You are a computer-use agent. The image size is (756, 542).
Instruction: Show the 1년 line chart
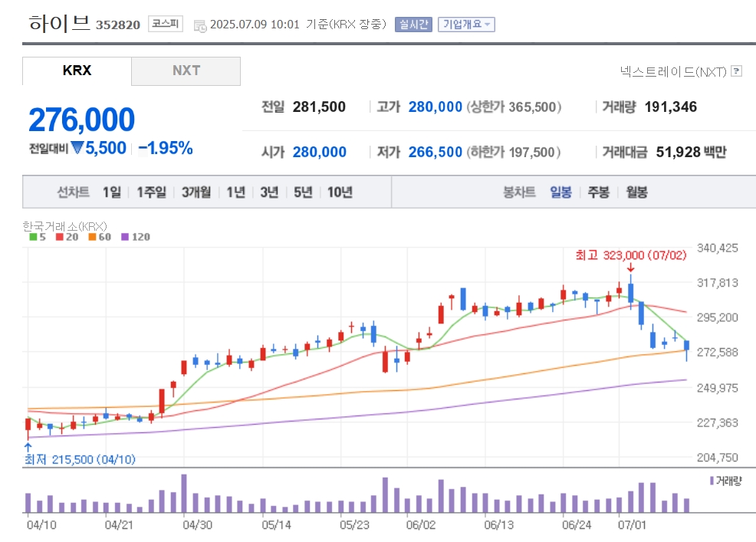(235, 192)
